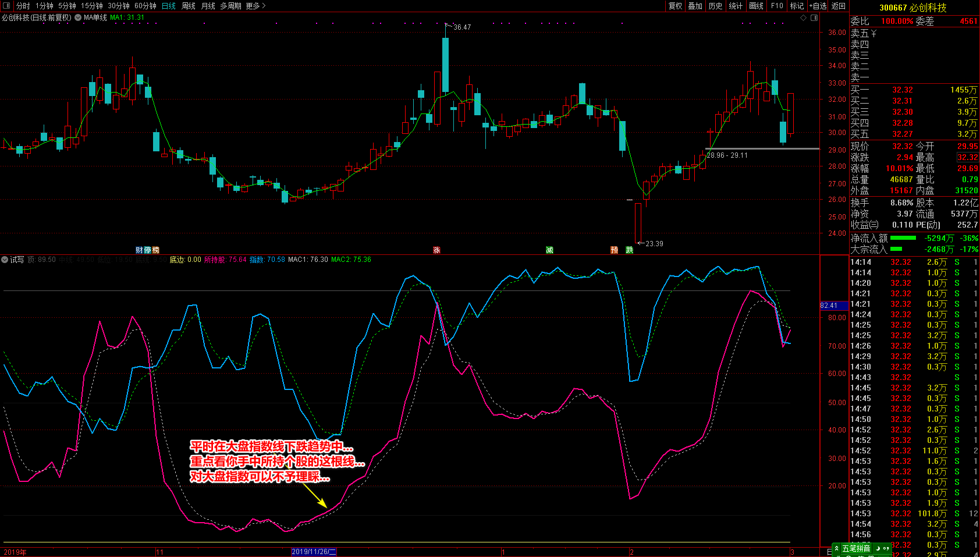Click the diamond icon above price chart
The image size is (980, 557).
[804, 17]
